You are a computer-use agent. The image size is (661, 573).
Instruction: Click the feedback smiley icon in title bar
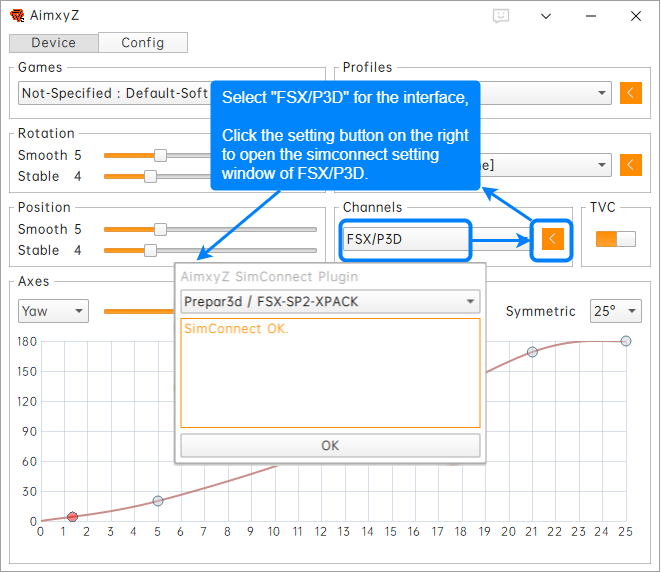(x=502, y=17)
